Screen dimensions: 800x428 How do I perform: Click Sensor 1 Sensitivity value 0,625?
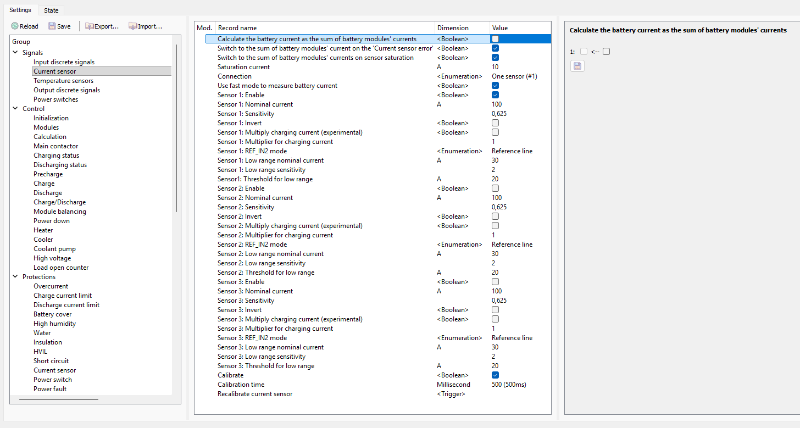499,114
